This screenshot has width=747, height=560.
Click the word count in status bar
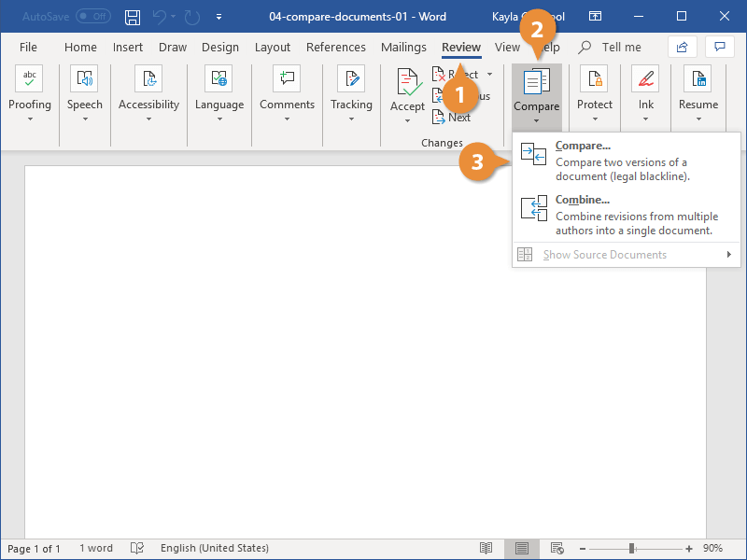pyautogui.click(x=96, y=548)
